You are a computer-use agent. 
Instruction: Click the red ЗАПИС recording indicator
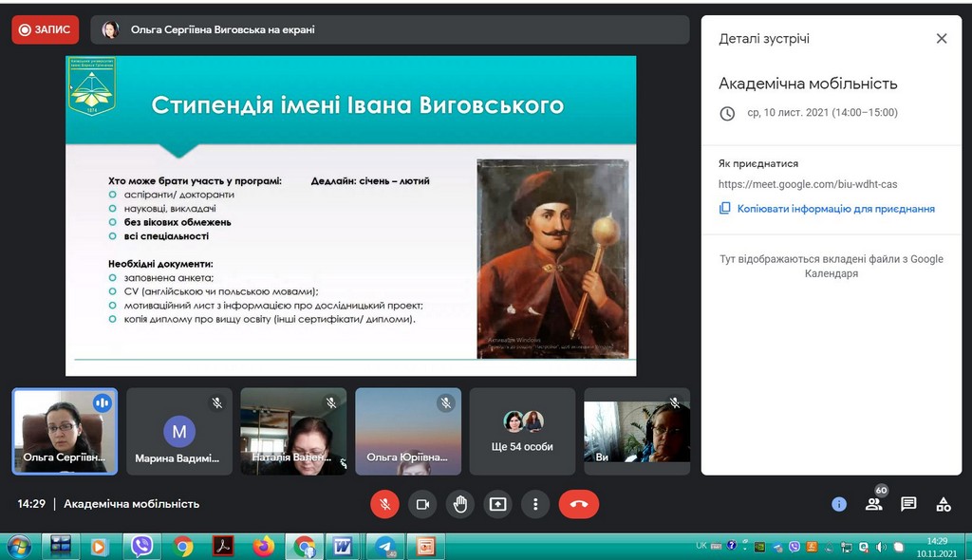pos(46,29)
